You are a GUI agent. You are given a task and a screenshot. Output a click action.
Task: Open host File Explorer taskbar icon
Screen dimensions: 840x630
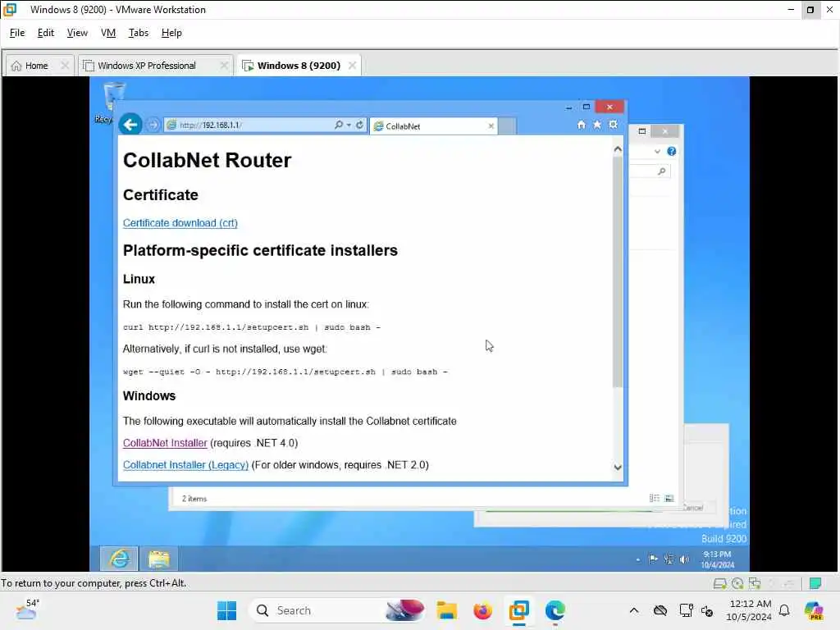pos(447,610)
